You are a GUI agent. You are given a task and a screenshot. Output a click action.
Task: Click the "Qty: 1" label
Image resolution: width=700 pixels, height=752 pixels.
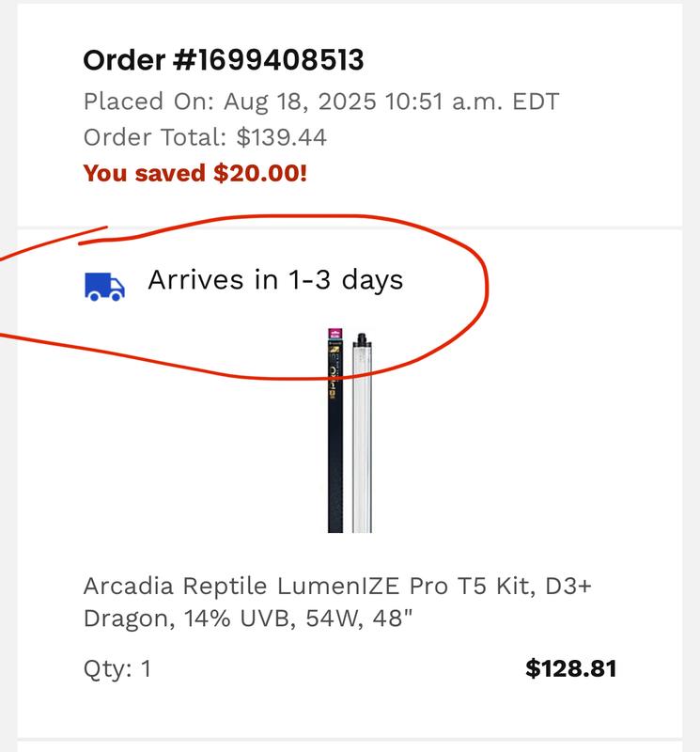tap(117, 669)
